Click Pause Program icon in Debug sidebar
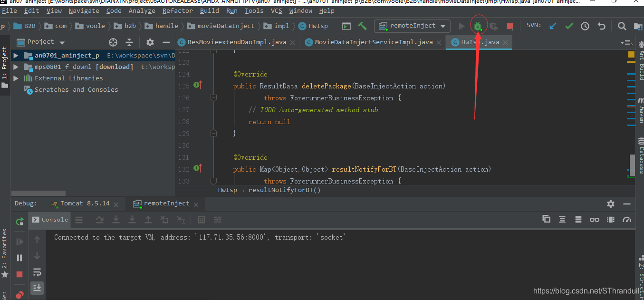Screen dimensions: 644x300 19,258
